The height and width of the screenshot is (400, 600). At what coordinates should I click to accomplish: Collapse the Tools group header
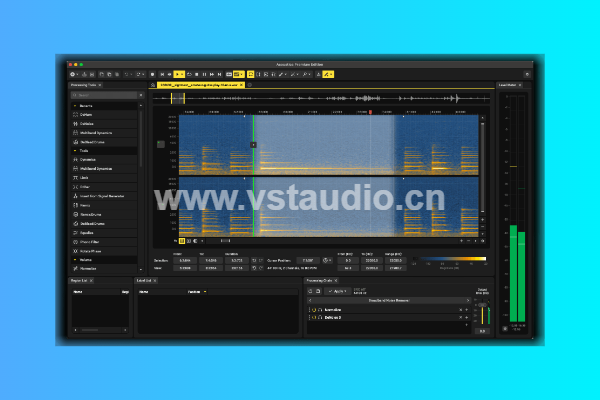click(x=75, y=151)
